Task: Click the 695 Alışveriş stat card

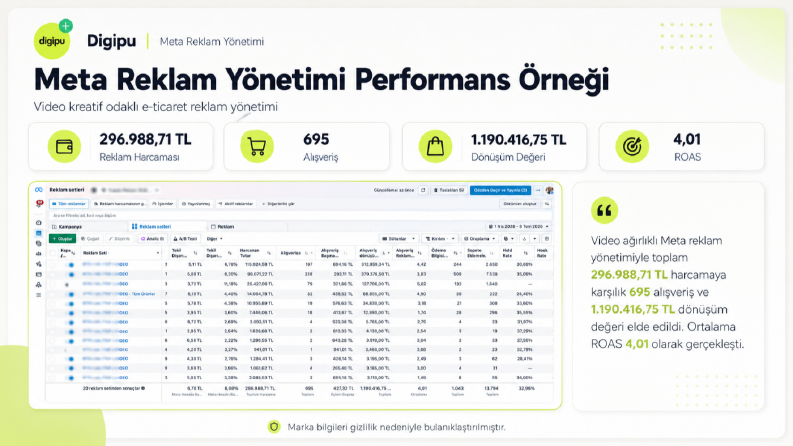Action: coord(307,147)
